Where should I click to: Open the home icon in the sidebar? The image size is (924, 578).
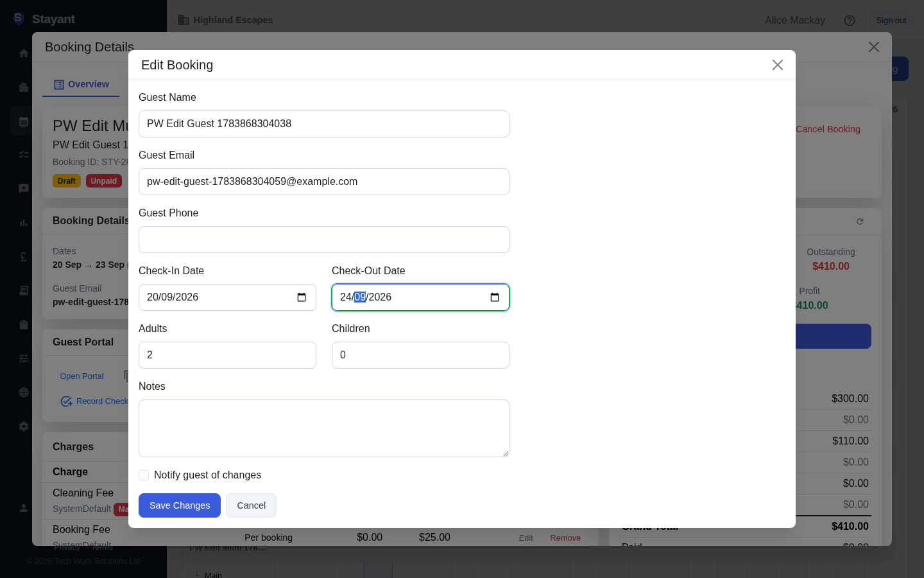click(x=24, y=53)
